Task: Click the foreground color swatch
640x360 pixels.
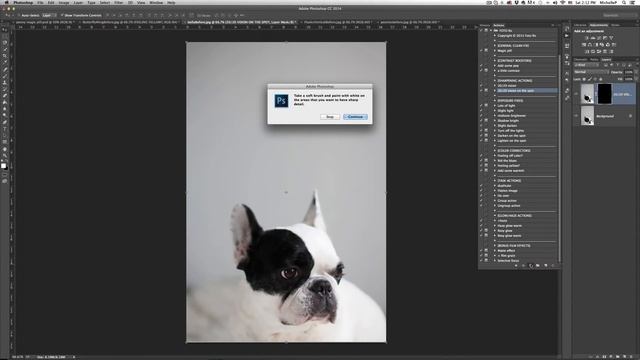Action: [4, 165]
